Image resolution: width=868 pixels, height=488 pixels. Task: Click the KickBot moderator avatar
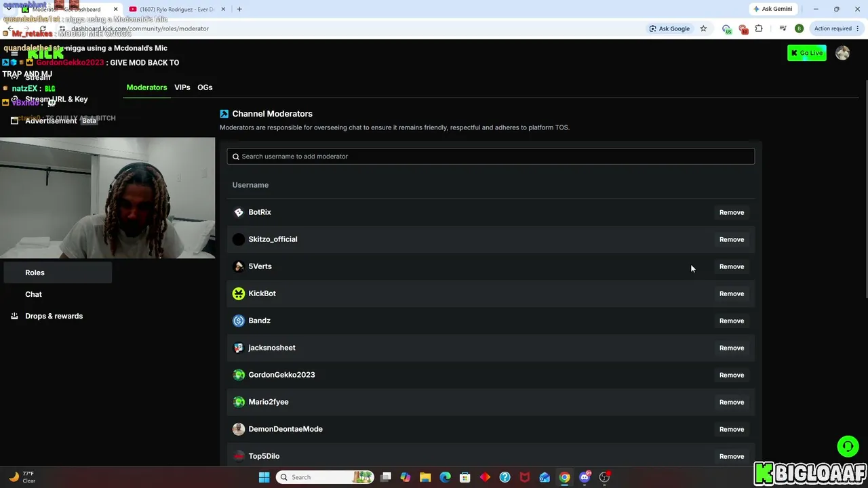(x=239, y=293)
